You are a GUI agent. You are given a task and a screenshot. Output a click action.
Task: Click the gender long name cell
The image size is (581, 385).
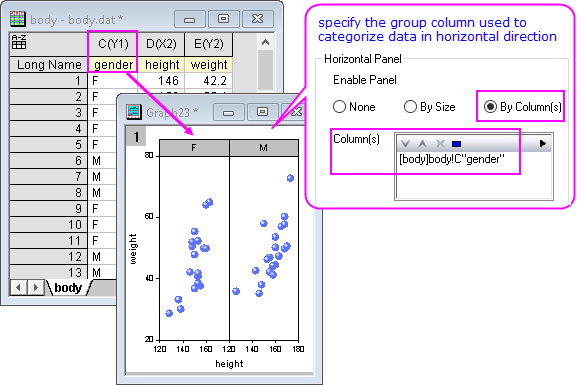[113, 65]
